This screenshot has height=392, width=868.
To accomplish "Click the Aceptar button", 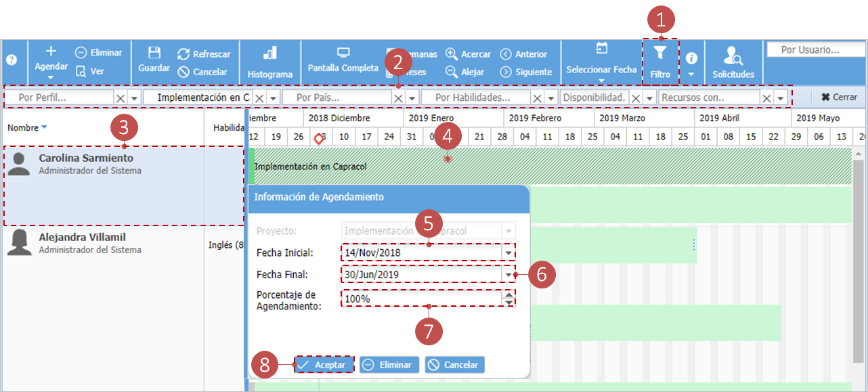I will coord(324,364).
